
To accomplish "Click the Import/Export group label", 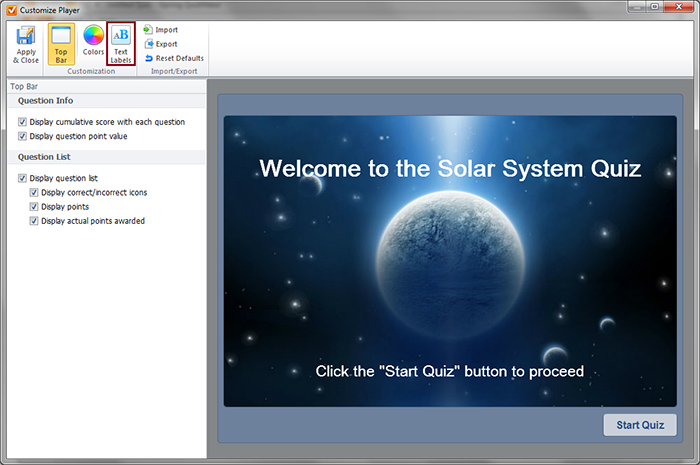I will pyautogui.click(x=174, y=71).
